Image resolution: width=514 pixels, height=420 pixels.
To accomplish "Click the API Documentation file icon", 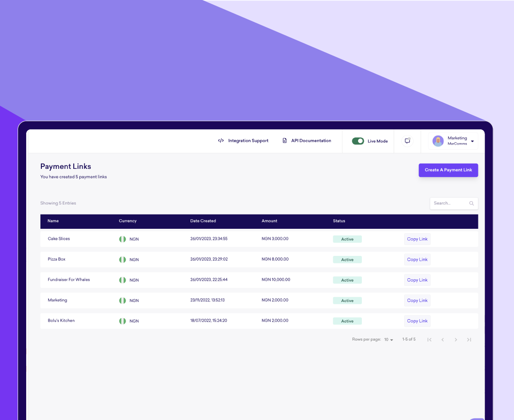I will 284,141.
